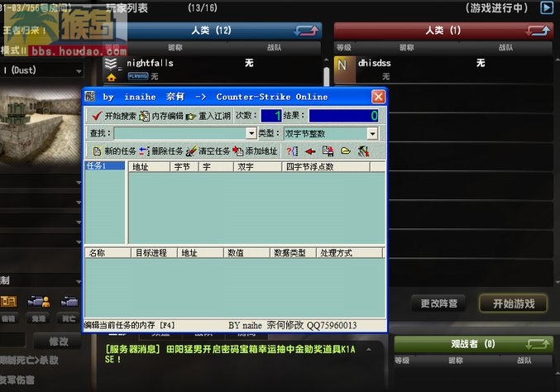This screenshot has width=560, height=392.
Task: Click 删除任务 to delete the task
Action: (x=161, y=151)
